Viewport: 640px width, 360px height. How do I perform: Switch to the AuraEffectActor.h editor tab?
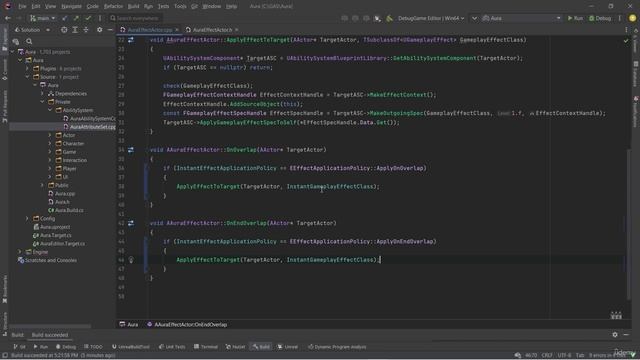click(x=212, y=30)
